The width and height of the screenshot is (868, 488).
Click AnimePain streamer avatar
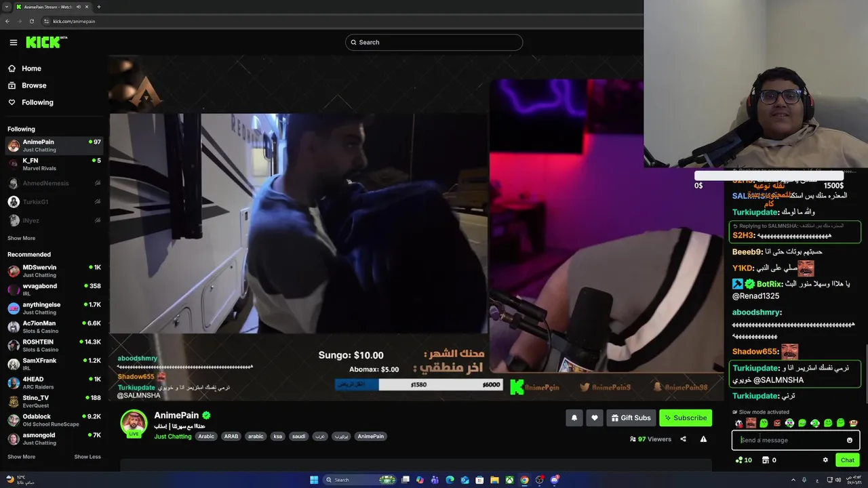coord(134,424)
